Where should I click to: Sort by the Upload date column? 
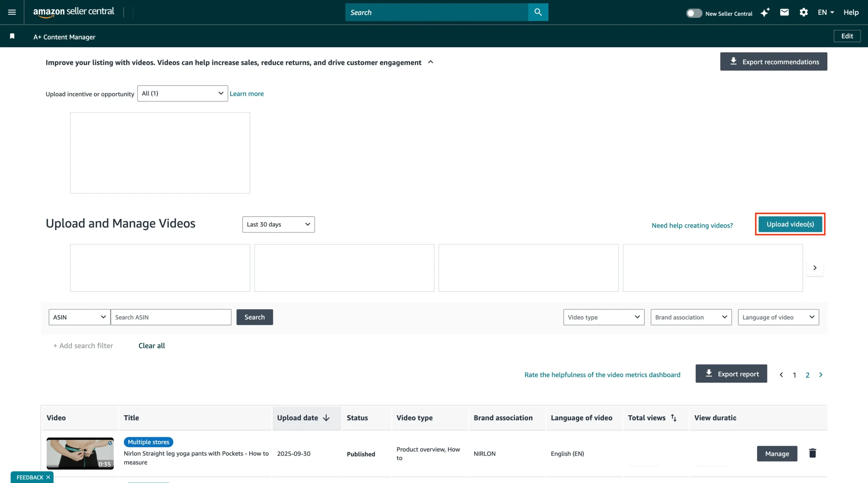point(303,418)
